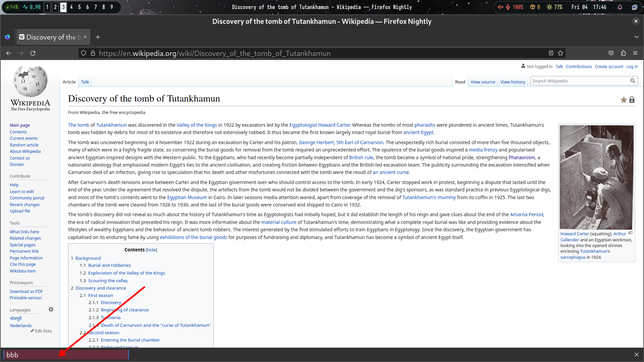
Task: Click the Save to Pocket icon
Action: coord(611,53)
